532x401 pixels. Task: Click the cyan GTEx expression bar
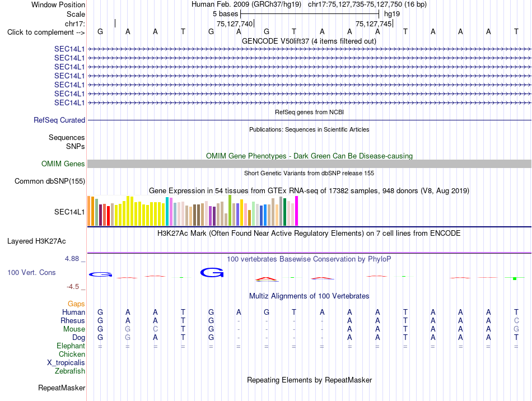pos(167,211)
